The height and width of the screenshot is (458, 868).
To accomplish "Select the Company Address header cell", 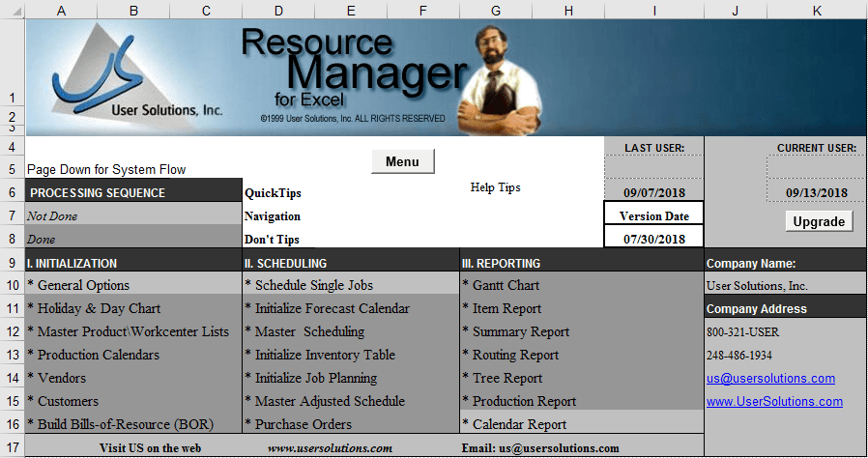I will 786,308.
